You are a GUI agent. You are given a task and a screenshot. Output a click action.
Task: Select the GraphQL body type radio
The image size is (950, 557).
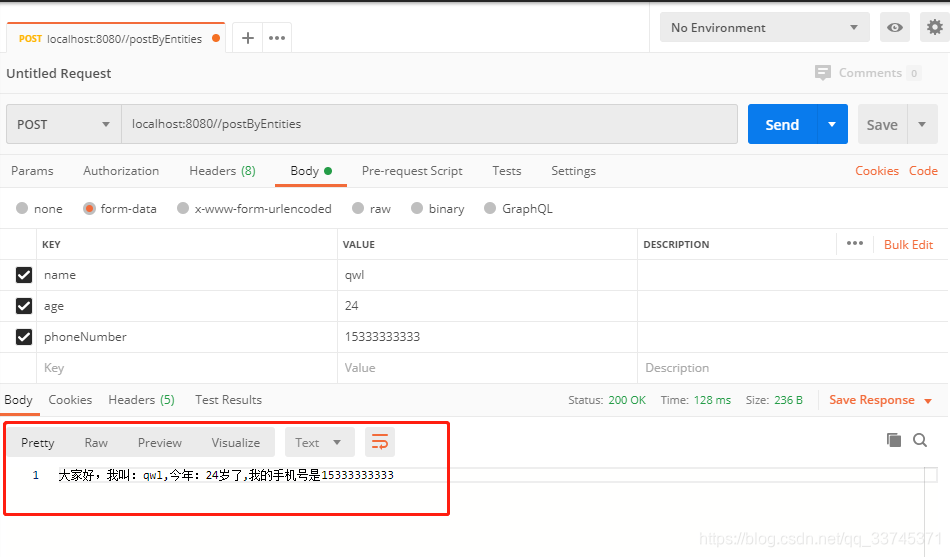[490, 208]
